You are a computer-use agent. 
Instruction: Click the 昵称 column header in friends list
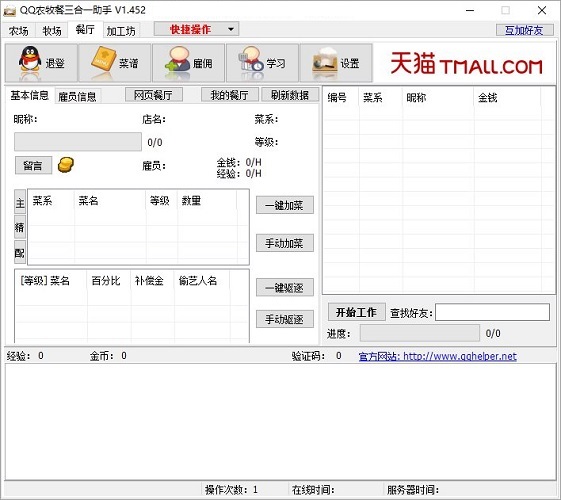438,97
